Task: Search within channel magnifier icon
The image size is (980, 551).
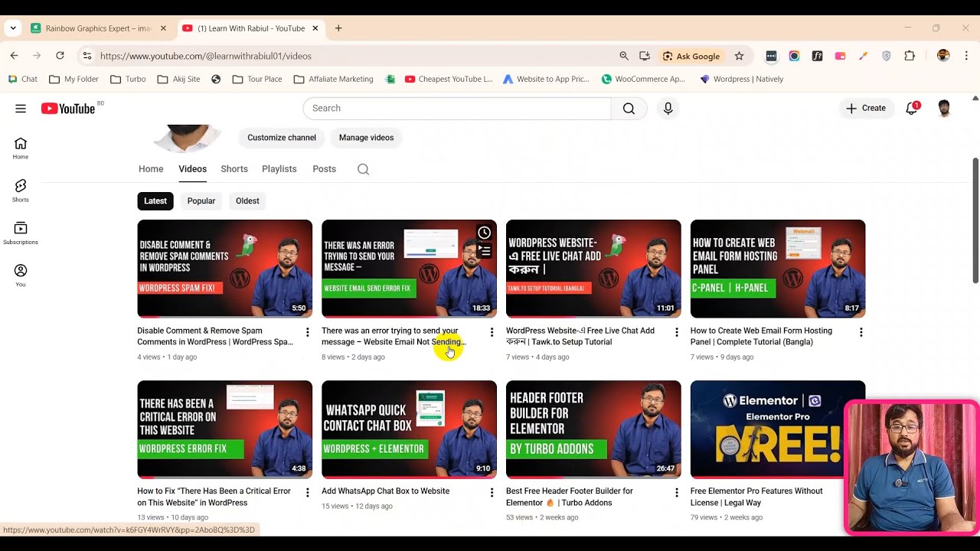Action: (x=363, y=169)
